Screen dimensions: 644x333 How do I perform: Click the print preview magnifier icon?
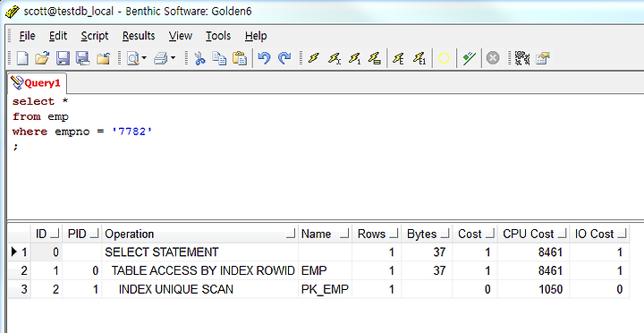click(132, 58)
